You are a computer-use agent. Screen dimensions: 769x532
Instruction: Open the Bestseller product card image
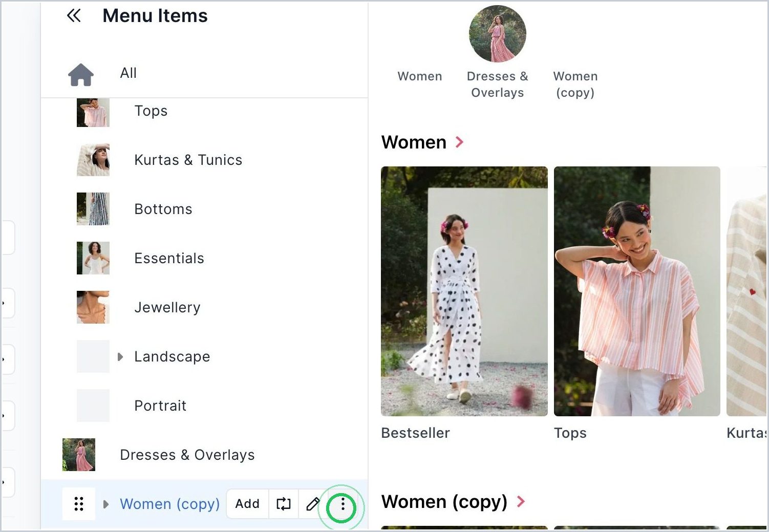point(464,291)
